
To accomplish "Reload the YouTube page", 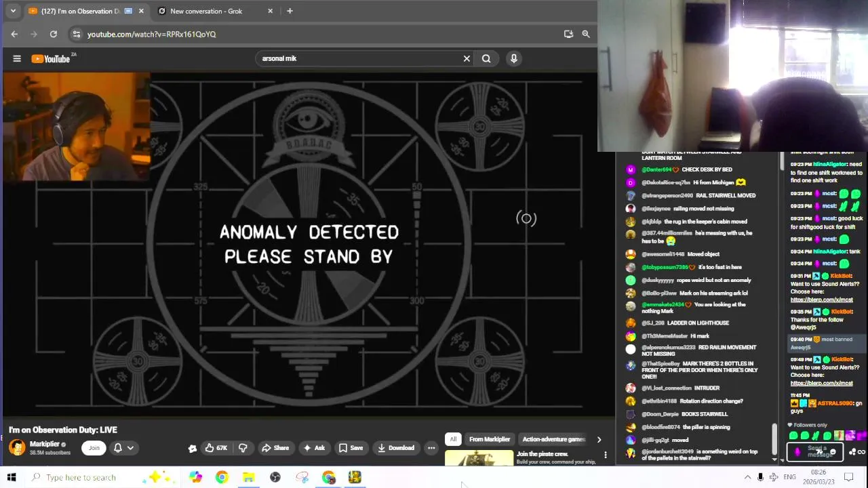I will pos(54,34).
